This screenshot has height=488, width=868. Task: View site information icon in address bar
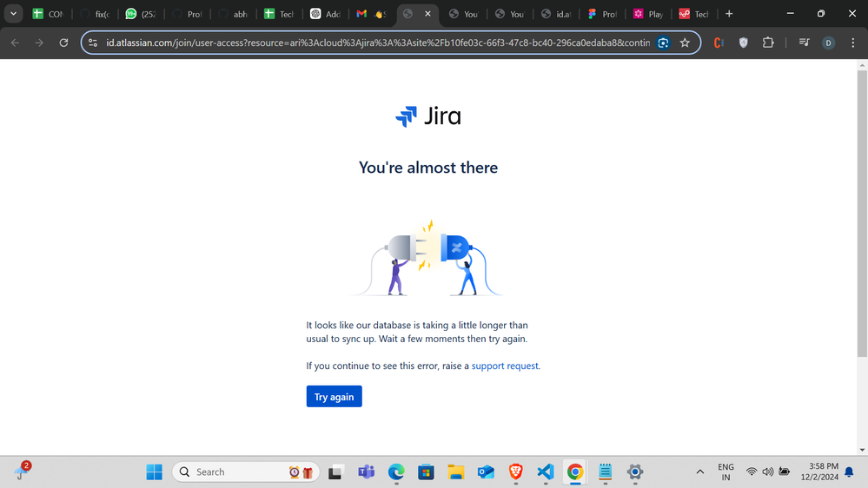(93, 43)
